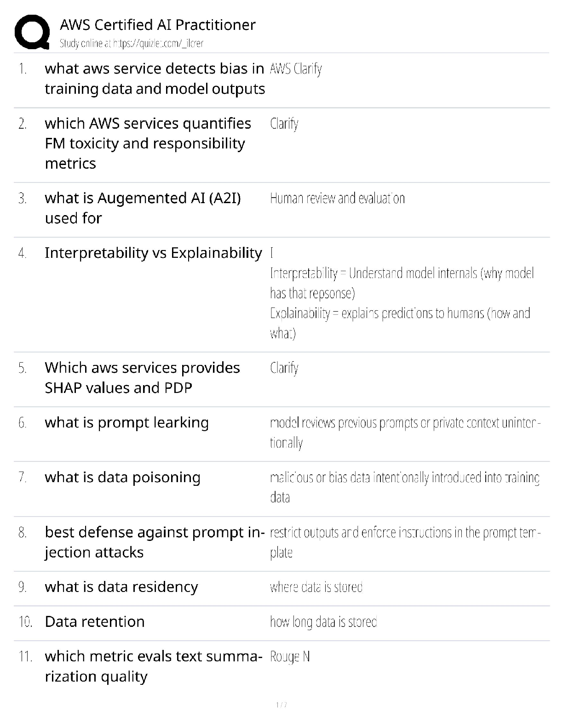Select the question about detecting bias

[155, 79]
